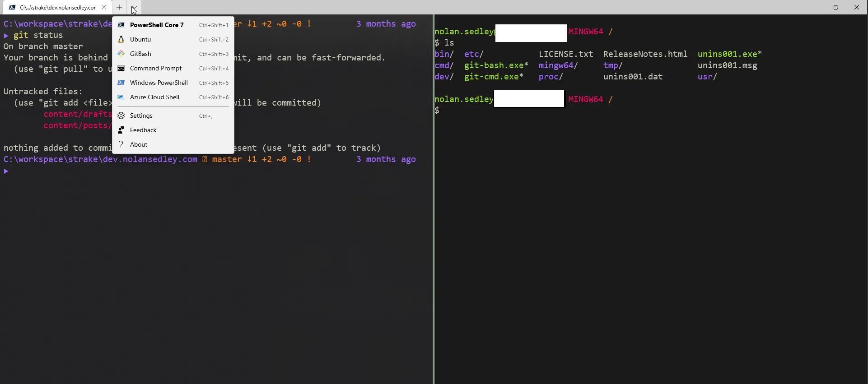Click 'etc/' directory in ls output
Image resolution: width=868 pixels, height=384 pixels.
[474, 54]
